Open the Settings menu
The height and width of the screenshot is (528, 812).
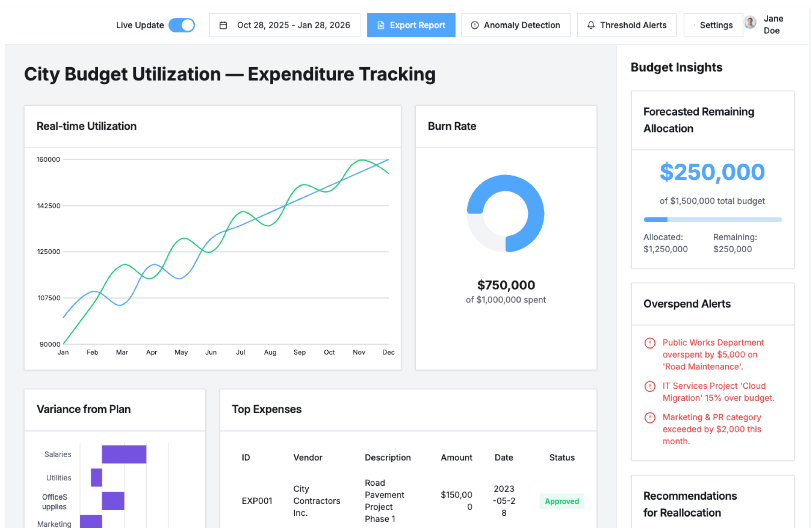[x=713, y=25]
